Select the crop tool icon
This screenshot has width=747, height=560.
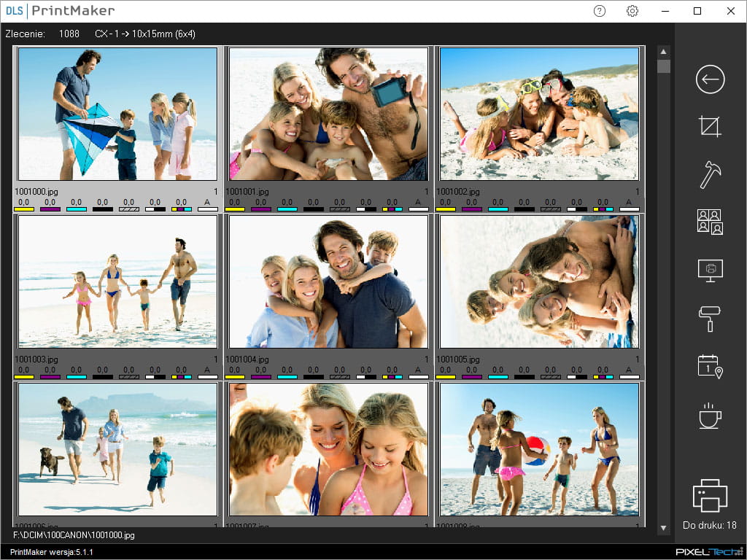click(710, 126)
